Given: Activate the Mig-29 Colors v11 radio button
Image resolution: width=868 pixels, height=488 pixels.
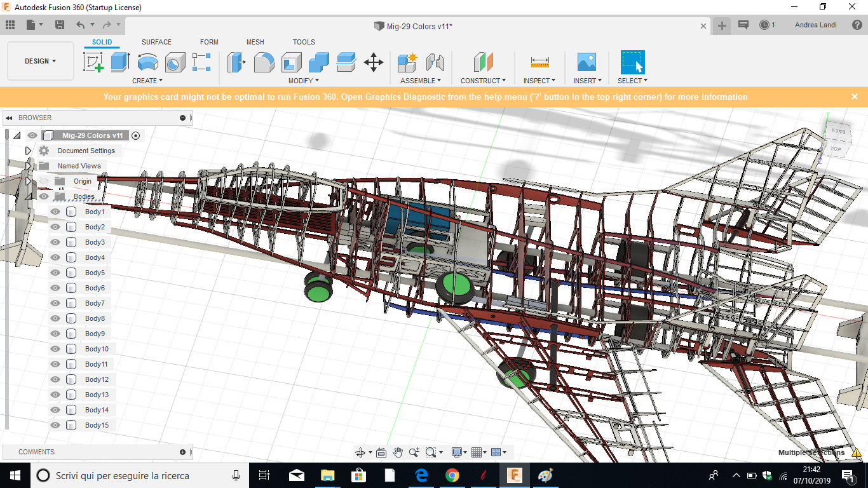Looking at the screenshot, I should tap(135, 135).
